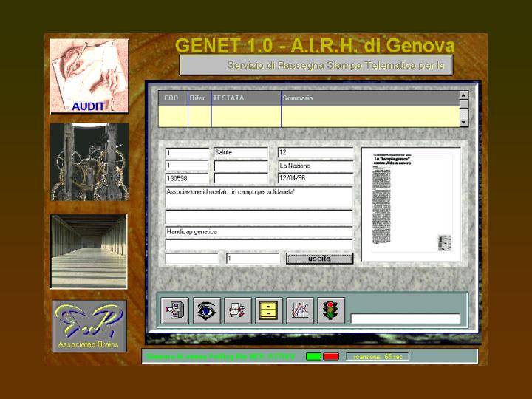
Task: Click the eye view icon
Action: click(206, 310)
